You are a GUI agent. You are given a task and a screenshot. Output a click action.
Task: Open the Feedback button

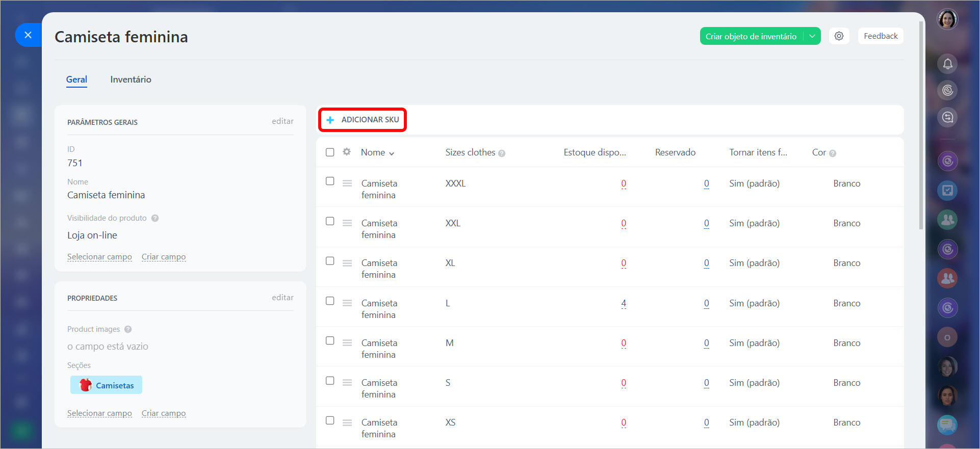coord(881,36)
